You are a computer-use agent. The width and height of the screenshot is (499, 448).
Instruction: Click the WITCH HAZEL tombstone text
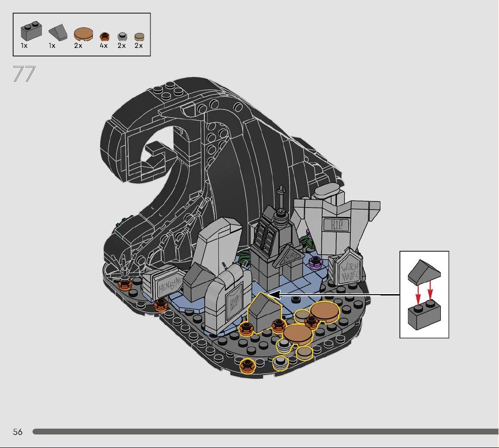click(350, 272)
